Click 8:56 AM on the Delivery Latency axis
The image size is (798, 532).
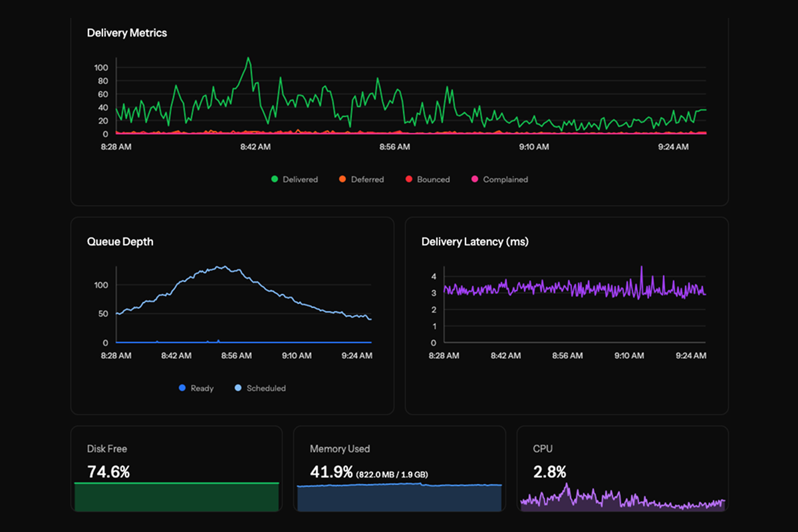coord(567,356)
